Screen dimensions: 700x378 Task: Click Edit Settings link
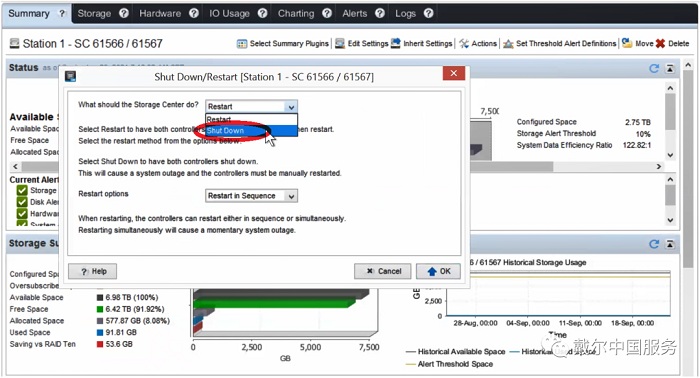[x=368, y=44]
